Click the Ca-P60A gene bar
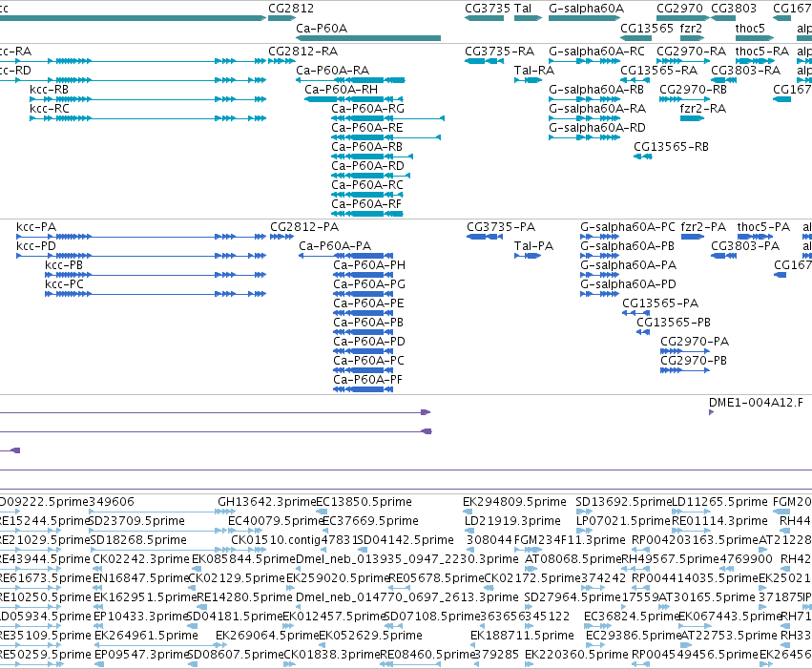This screenshot has width=812, height=669. (368, 38)
